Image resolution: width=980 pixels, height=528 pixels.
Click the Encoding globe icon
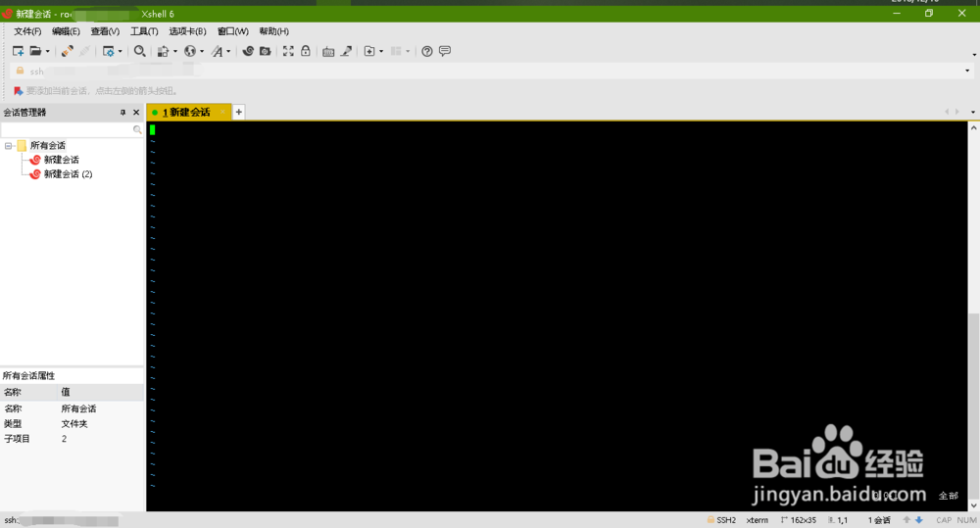pos(190,51)
